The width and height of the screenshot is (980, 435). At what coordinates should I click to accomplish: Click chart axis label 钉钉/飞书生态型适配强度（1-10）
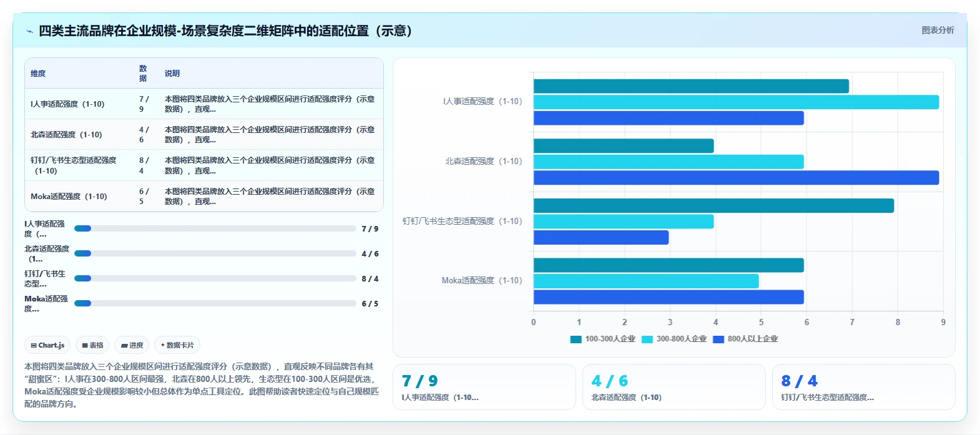[x=463, y=221]
